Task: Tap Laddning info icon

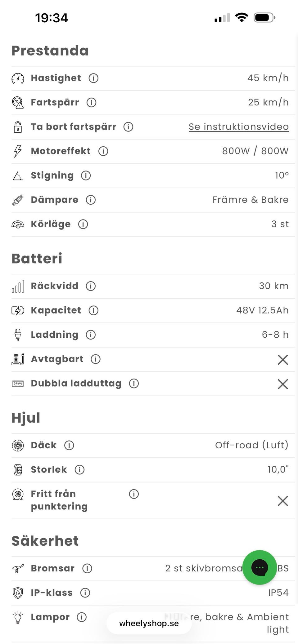Action: pyautogui.click(x=91, y=335)
